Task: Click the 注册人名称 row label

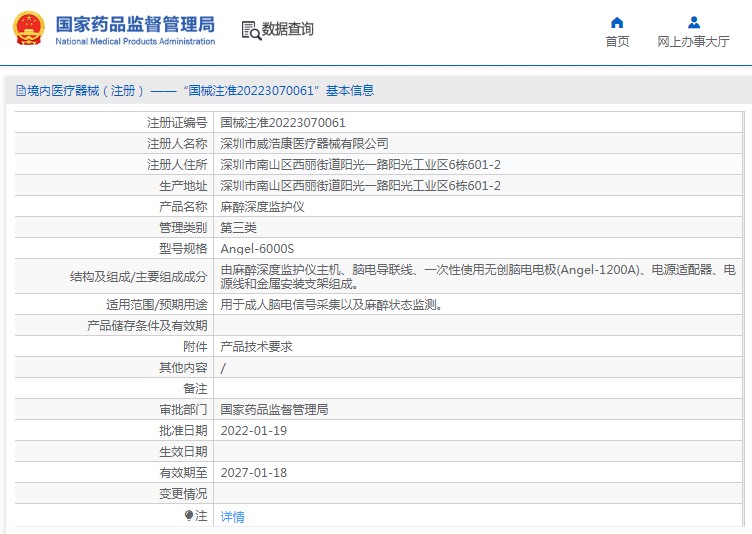Action: pos(177,143)
